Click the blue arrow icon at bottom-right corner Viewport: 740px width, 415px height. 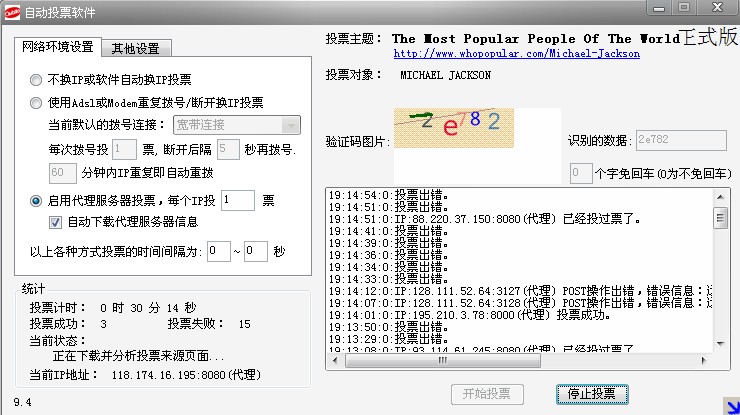[x=732, y=407]
